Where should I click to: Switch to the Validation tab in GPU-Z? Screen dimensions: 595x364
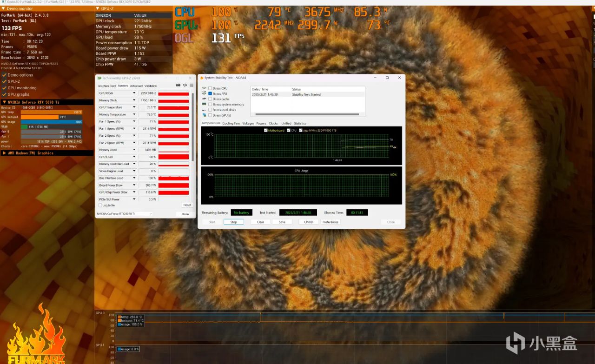pyautogui.click(x=151, y=86)
